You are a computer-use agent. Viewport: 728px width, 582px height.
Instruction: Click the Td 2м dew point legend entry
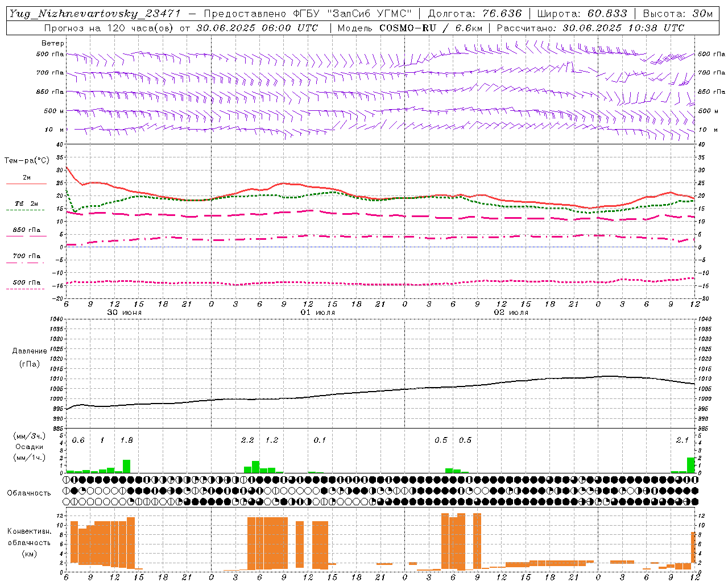[26, 203]
